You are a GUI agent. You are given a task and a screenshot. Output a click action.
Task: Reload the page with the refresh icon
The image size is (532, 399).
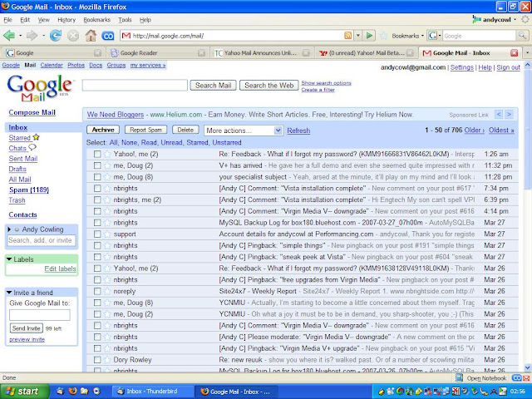[56, 35]
